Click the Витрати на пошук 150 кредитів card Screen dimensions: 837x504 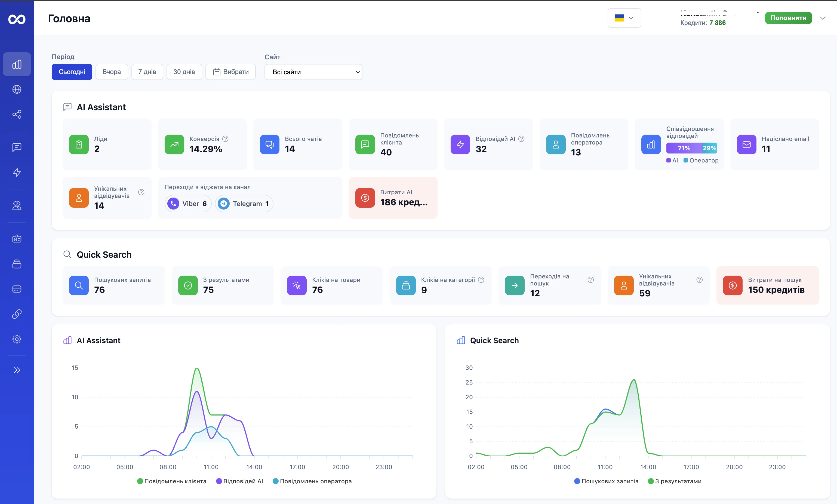click(x=767, y=285)
